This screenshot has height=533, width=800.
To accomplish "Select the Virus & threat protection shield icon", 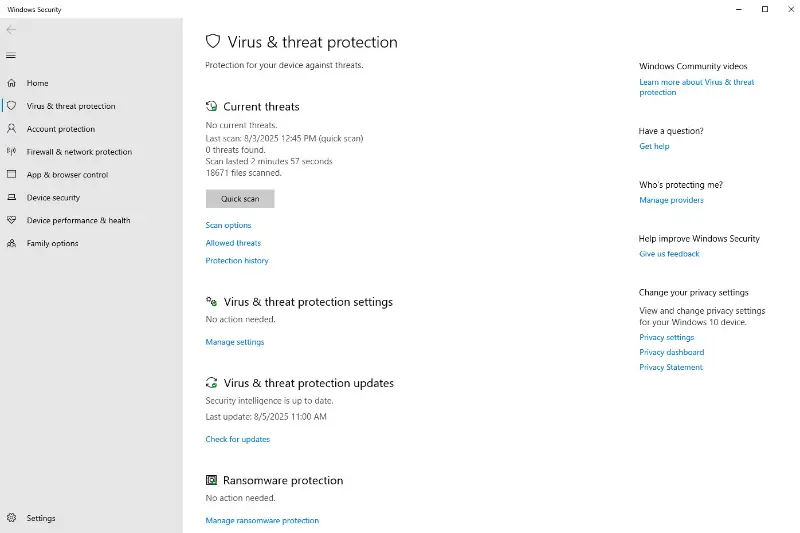I will coord(11,106).
